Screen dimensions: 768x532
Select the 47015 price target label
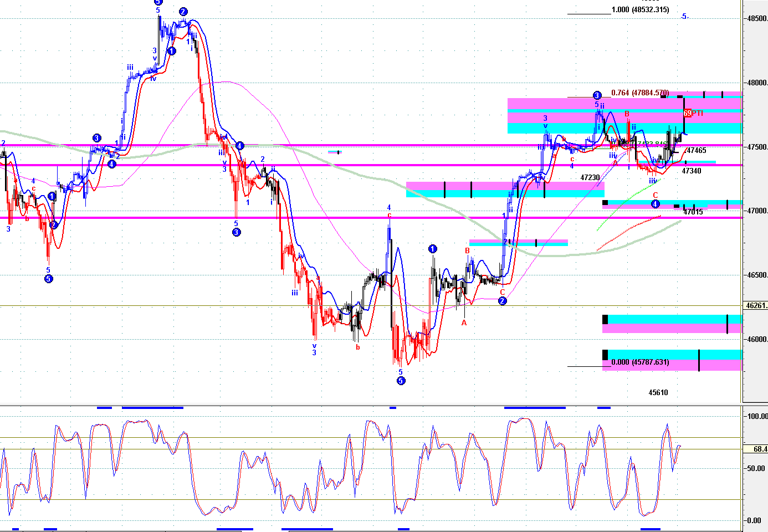click(x=693, y=212)
